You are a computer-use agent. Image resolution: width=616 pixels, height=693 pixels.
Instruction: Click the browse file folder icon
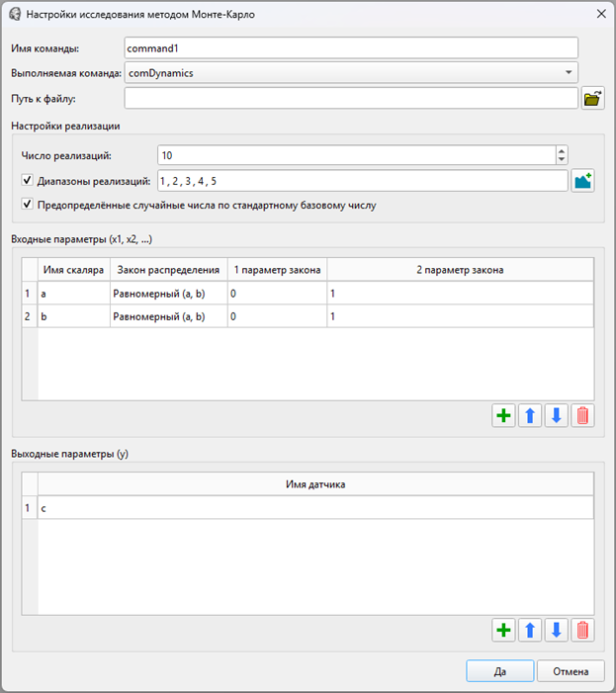592,98
